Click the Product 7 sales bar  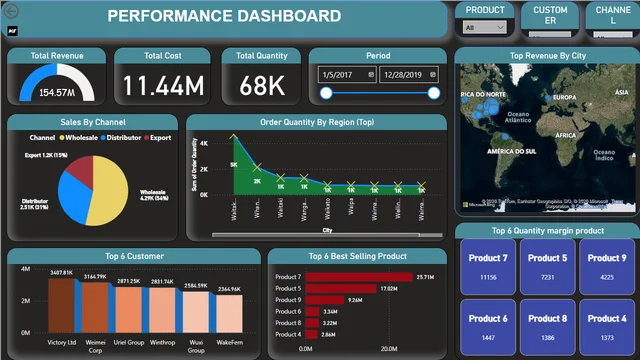[x=359, y=277]
